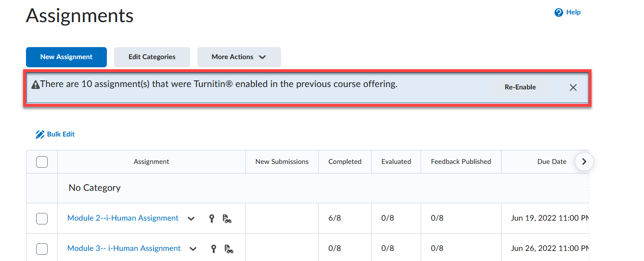Check the Module 2--i-Human Assignment checkbox
644x261 pixels.
tap(42, 219)
